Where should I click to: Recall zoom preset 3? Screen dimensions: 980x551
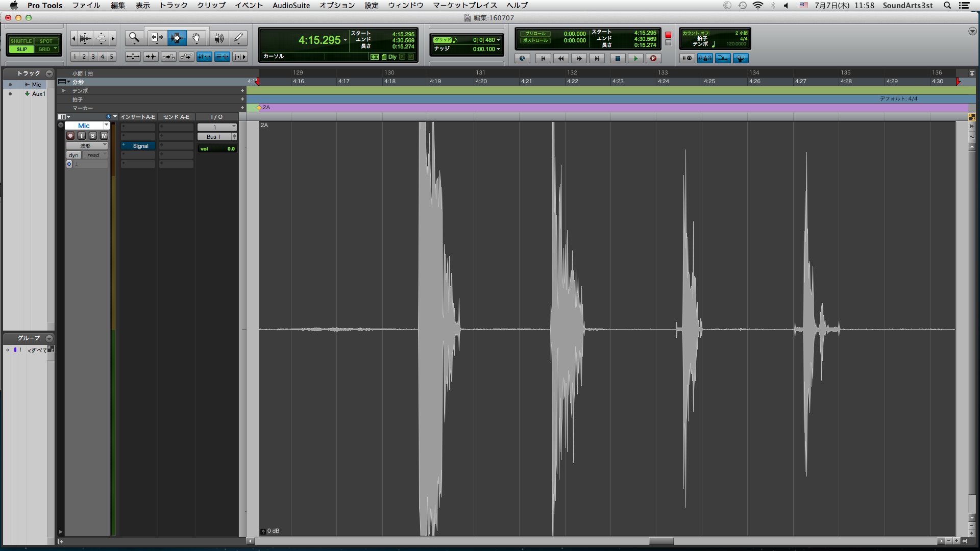point(93,57)
